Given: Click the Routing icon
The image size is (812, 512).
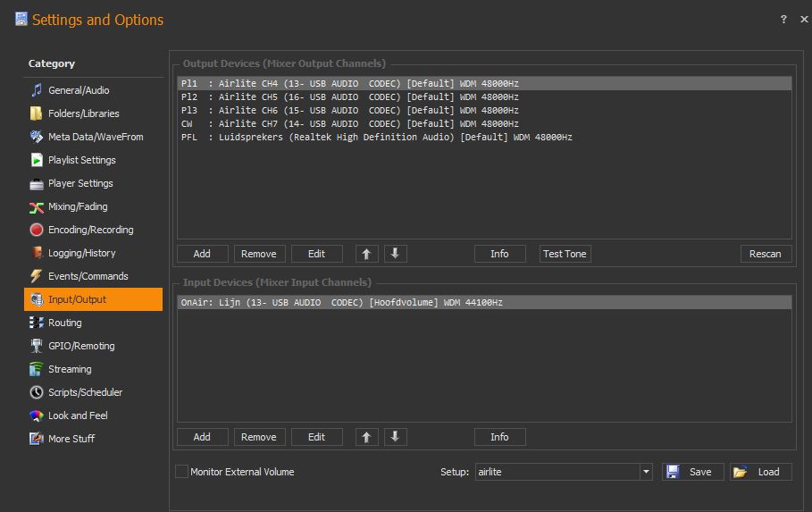Looking at the screenshot, I should pos(37,323).
